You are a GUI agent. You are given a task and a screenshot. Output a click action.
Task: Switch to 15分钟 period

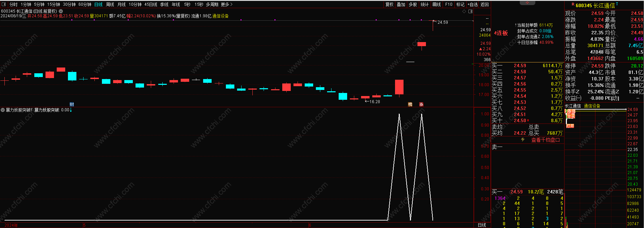click(53, 4)
